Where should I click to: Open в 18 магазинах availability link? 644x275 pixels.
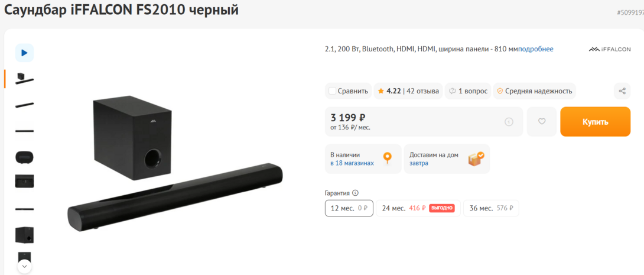[352, 163]
